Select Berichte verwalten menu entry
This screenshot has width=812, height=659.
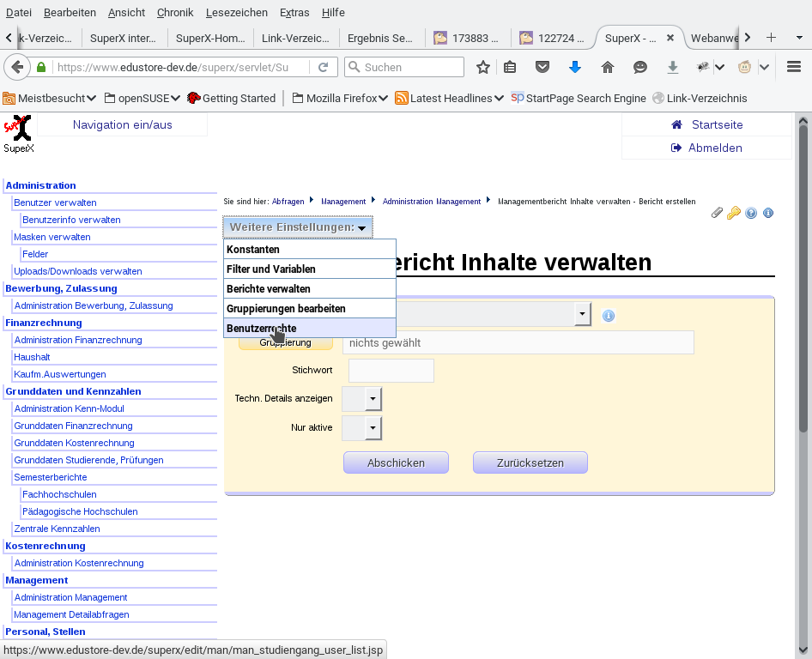(310, 289)
